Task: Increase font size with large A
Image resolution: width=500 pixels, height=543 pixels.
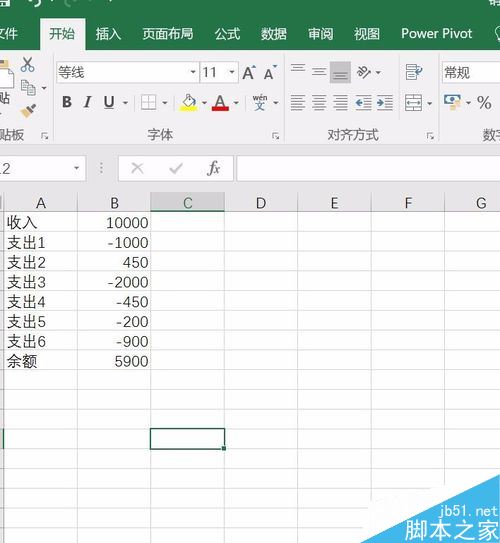Action: point(249,73)
